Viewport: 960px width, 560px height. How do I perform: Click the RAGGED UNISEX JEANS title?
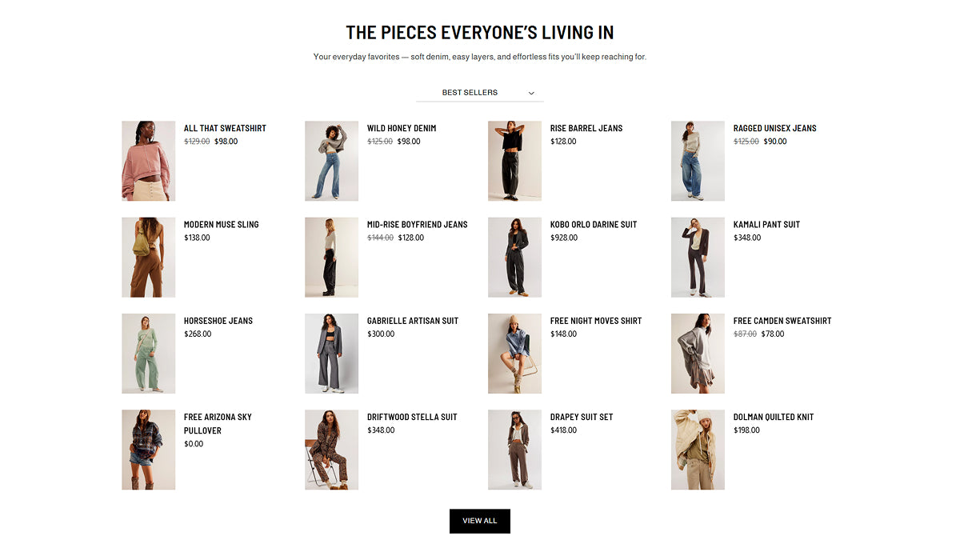click(x=774, y=128)
